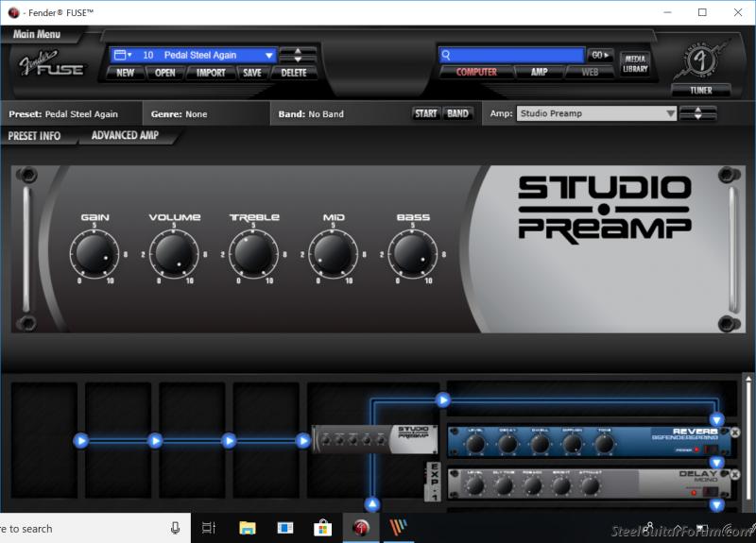Click the Band: No Band field
Screen dimensions: 756x543
(x=311, y=114)
